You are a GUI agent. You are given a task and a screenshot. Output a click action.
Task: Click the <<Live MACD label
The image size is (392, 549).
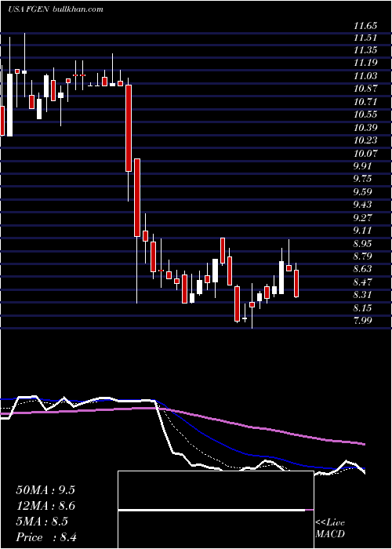coord(330,529)
